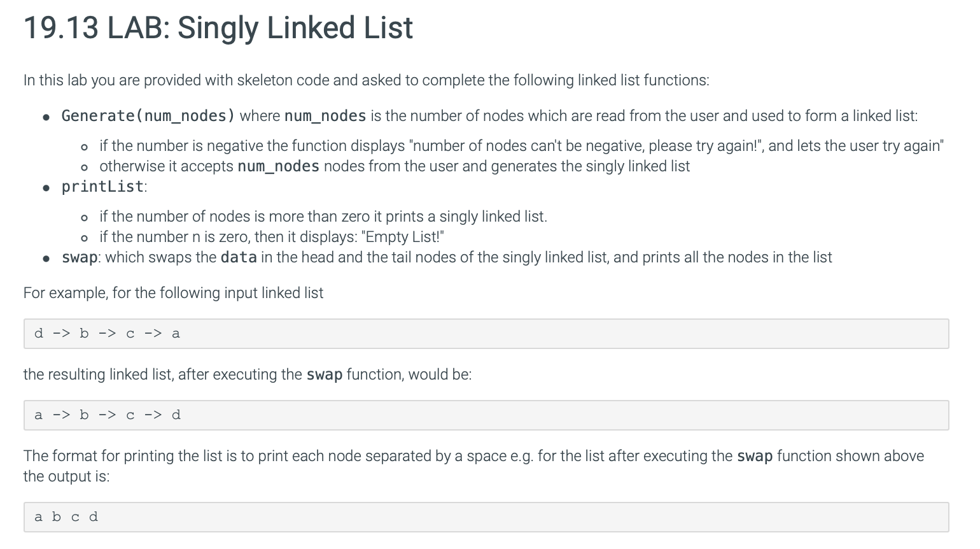Click the 'Generate(num_nodes)' code term
The image size is (980, 549).
148,116
